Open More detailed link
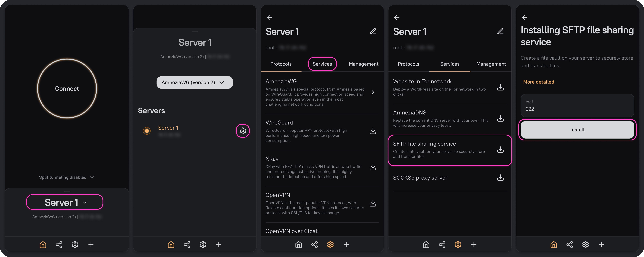The image size is (644, 257). tap(539, 82)
